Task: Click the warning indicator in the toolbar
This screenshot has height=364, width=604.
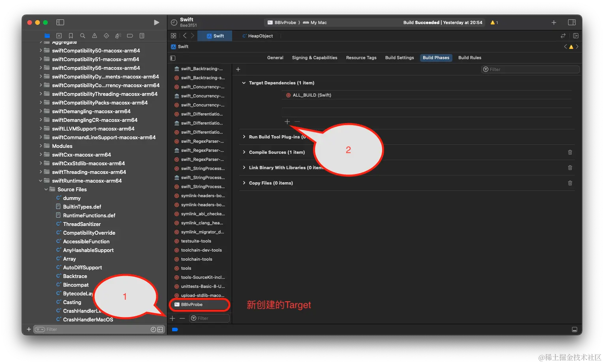Action: click(494, 22)
